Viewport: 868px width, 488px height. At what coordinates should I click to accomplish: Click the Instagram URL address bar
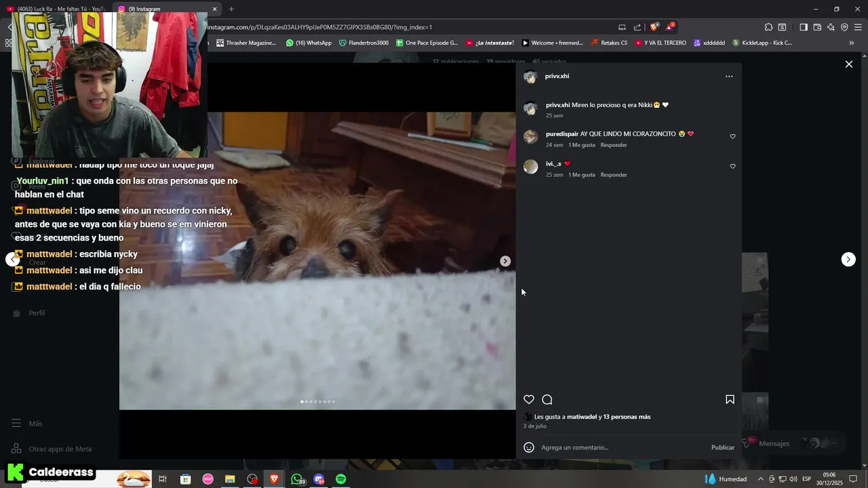pos(407,27)
